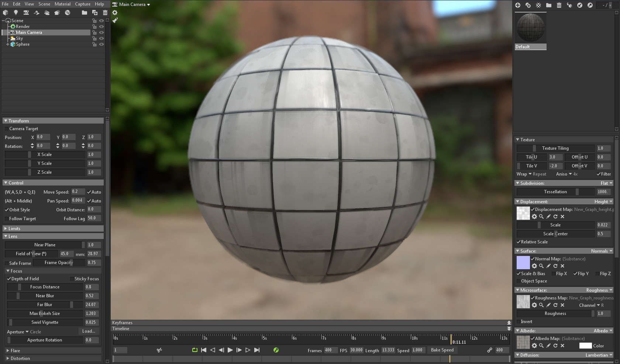Viewport: 620px width, 364px height.
Task: Click the turntable disc icon in the toolbar
Action: [x=68, y=13]
